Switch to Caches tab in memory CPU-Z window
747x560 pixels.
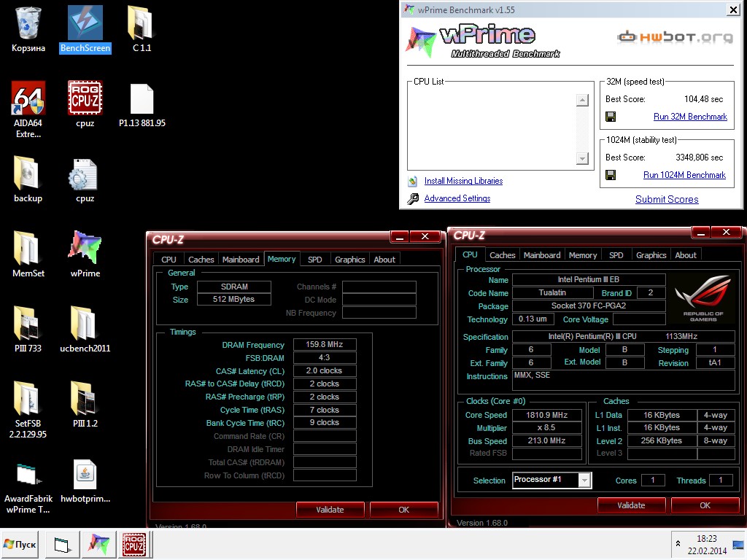coord(201,260)
